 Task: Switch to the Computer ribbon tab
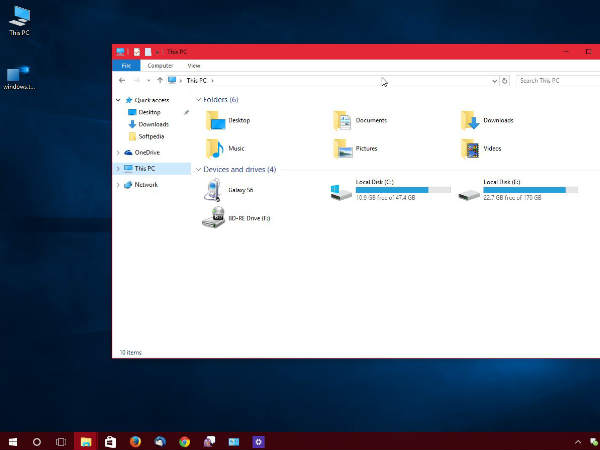(160, 65)
